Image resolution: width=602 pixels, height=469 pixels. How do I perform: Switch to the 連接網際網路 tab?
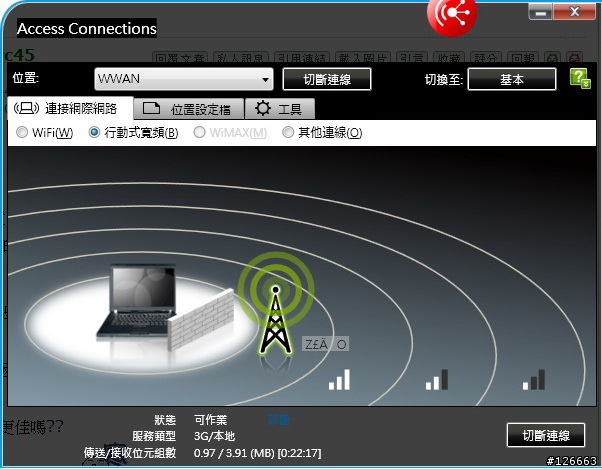[70, 108]
